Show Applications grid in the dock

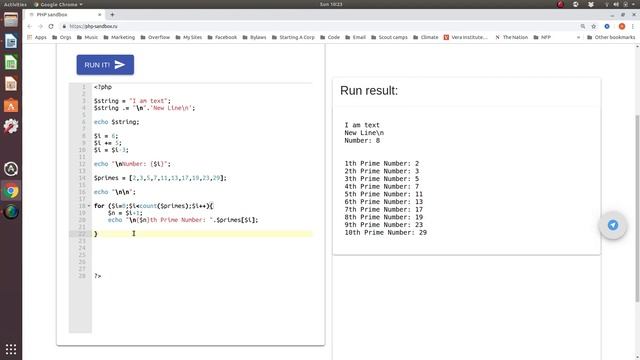[11, 349]
